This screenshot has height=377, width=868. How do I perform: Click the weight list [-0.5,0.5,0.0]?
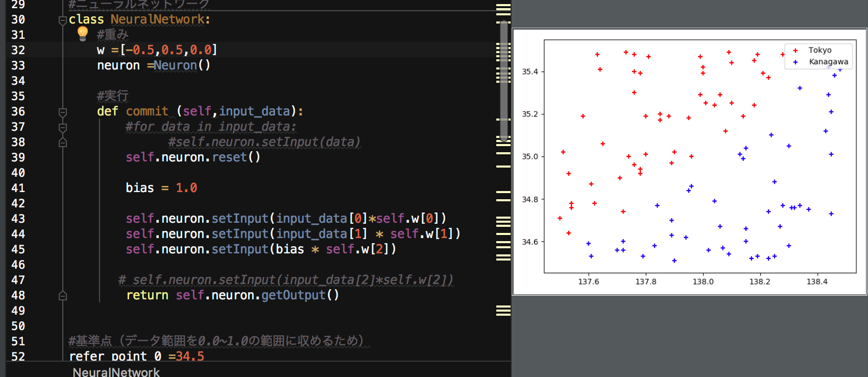[169, 50]
